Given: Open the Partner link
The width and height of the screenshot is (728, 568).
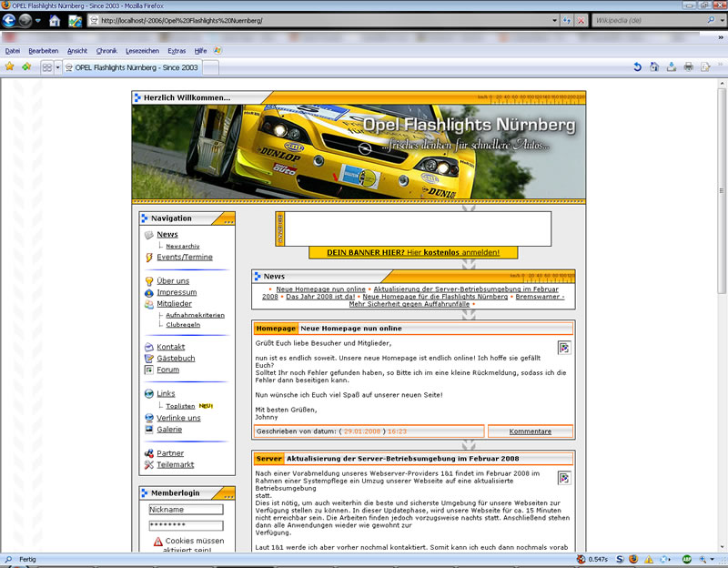Looking at the screenshot, I should [x=170, y=453].
